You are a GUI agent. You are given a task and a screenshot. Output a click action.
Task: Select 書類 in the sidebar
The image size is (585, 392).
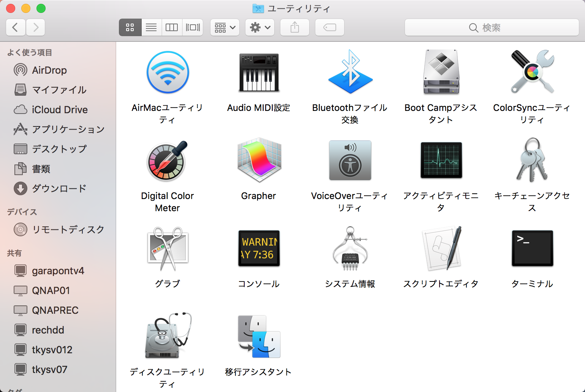point(58,169)
